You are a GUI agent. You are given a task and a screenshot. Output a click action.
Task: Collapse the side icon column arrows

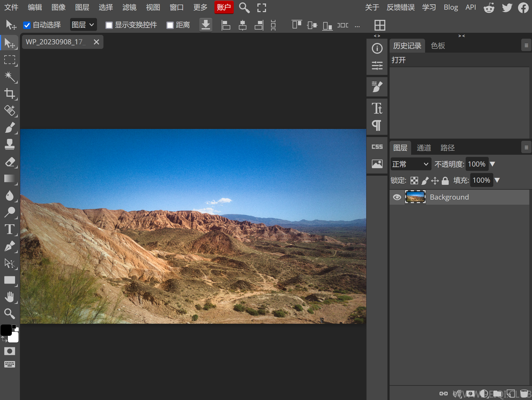click(x=377, y=36)
